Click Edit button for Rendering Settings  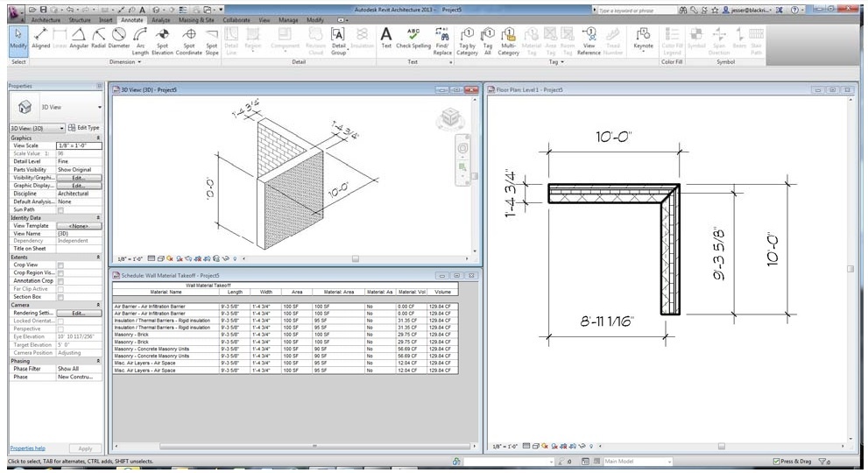(x=78, y=313)
